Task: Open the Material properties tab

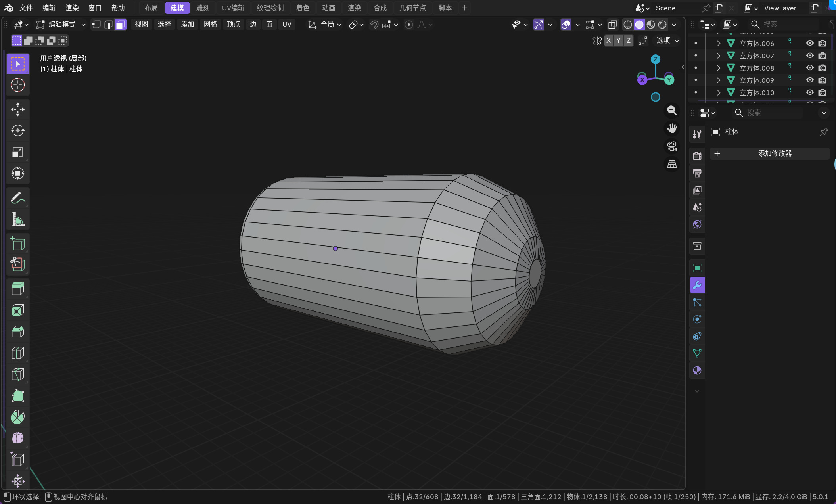Action: click(697, 370)
